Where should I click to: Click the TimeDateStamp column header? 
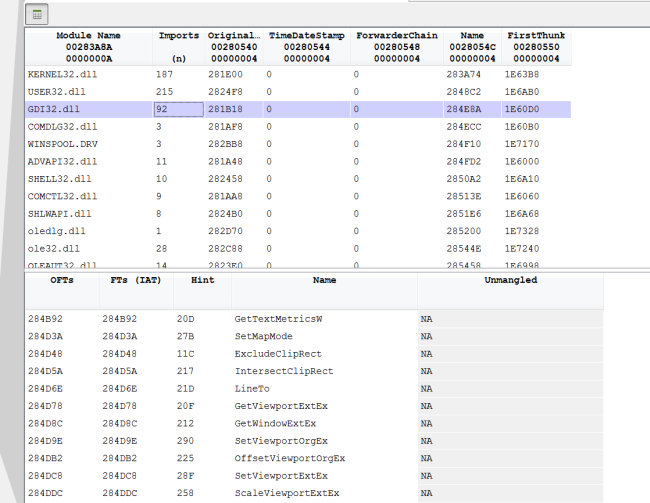[307, 47]
